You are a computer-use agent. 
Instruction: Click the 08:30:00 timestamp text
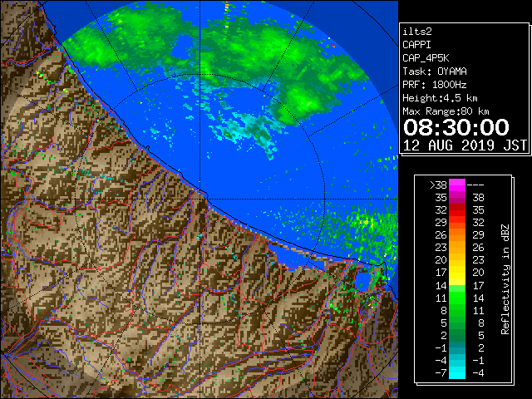click(x=456, y=127)
